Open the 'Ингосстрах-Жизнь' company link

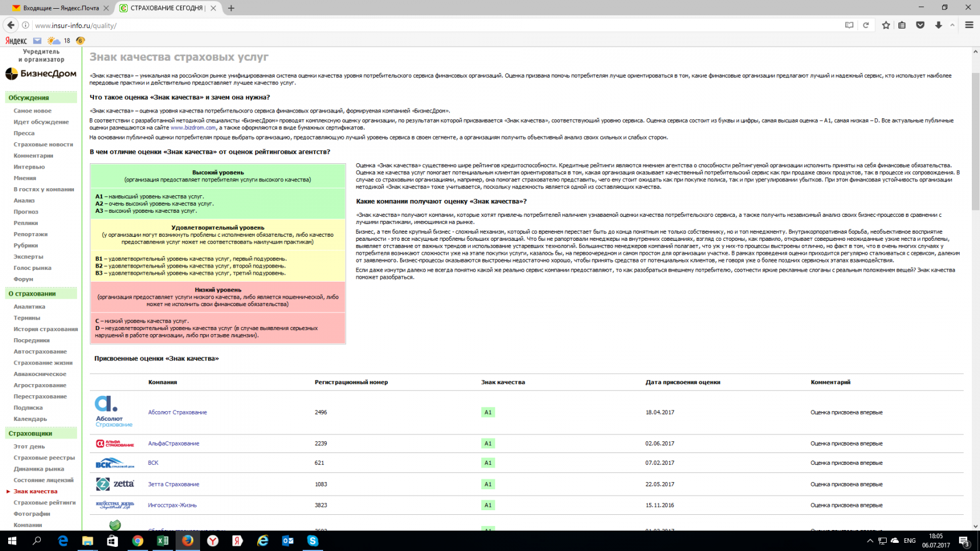click(173, 506)
